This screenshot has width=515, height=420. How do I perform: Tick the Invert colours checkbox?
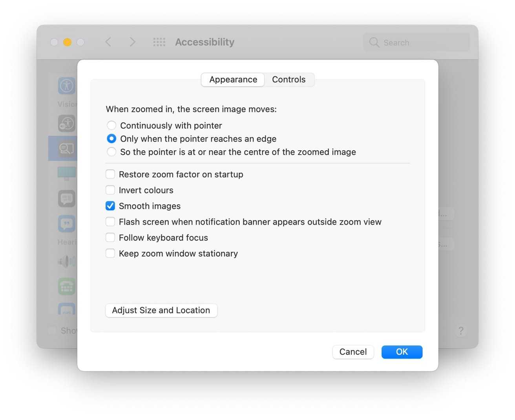[x=110, y=190]
